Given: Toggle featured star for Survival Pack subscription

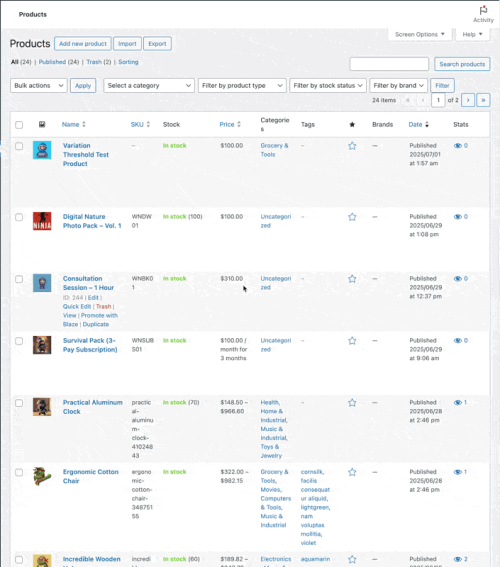Looking at the screenshot, I should point(352,341).
